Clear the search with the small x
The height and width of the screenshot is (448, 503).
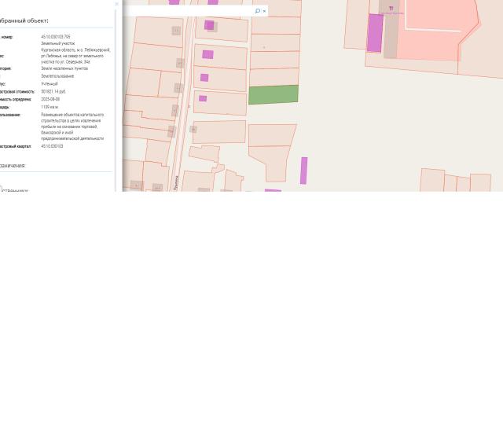264,11
